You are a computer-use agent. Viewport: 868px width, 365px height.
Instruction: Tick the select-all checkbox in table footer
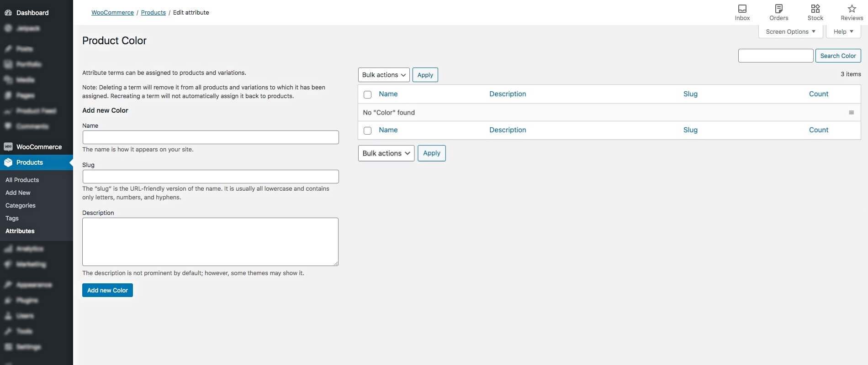(x=367, y=130)
